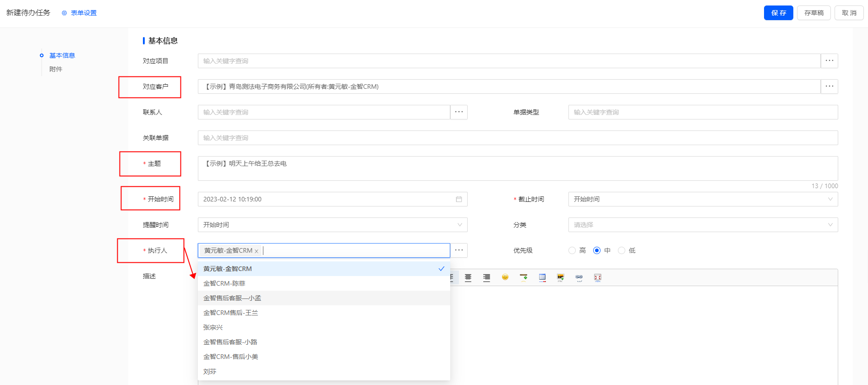Image resolution: width=868 pixels, height=385 pixels.
Task: Choose 金智CRM-售后小美 in the executor list
Action: 324,357
